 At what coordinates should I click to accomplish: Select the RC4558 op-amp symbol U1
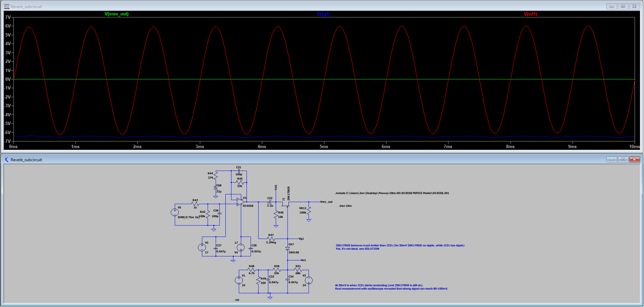point(240,202)
